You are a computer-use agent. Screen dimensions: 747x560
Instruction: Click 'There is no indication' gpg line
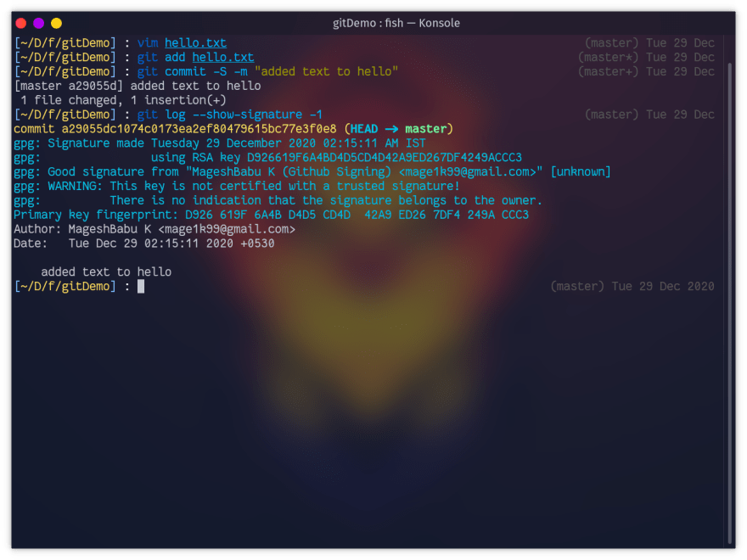pos(278,200)
